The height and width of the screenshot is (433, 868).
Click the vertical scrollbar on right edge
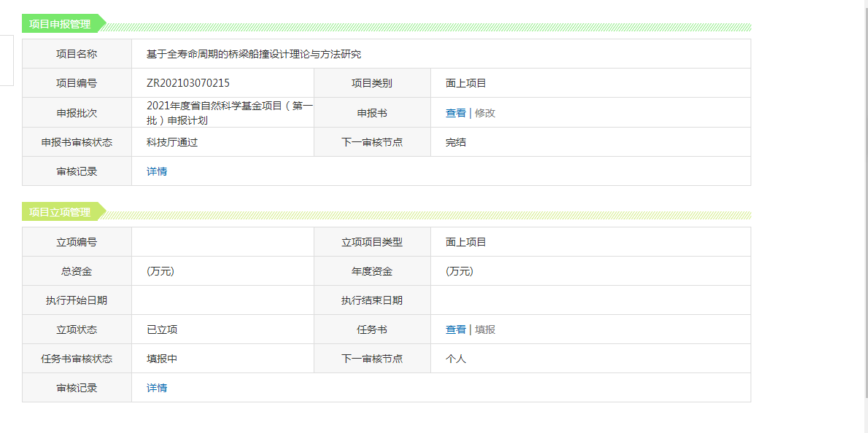pos(866,199)
